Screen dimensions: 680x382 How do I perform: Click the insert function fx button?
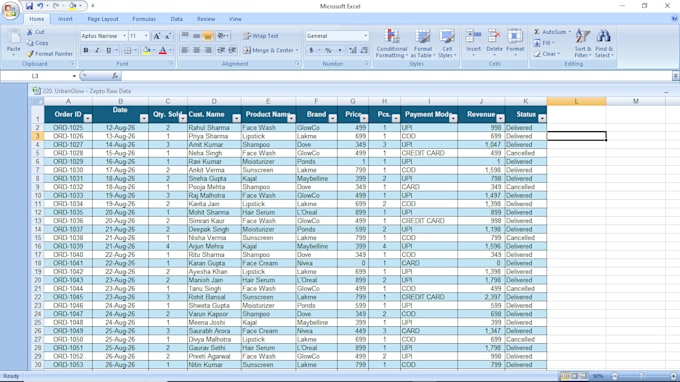pyautogui.click(x=115, y=76)
